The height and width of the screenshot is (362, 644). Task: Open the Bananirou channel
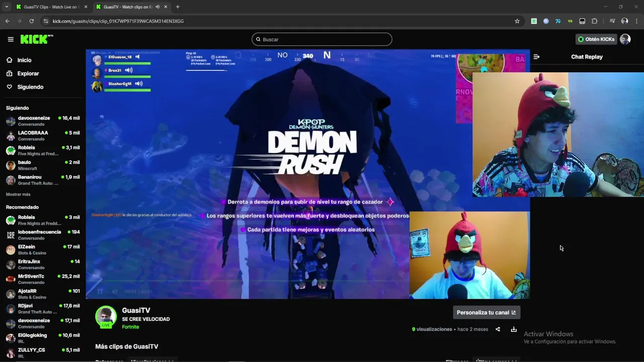click(x=43, y=180)
